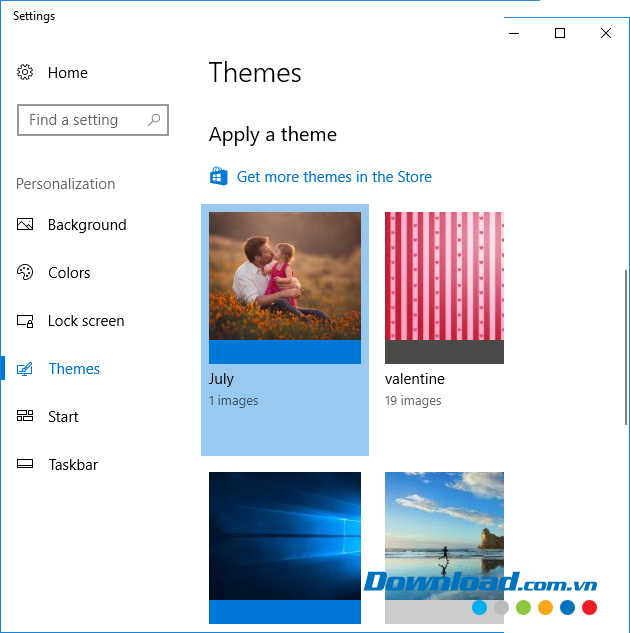Click the July theme name
The height and width of the screenshot is (633, 630).
221,379
